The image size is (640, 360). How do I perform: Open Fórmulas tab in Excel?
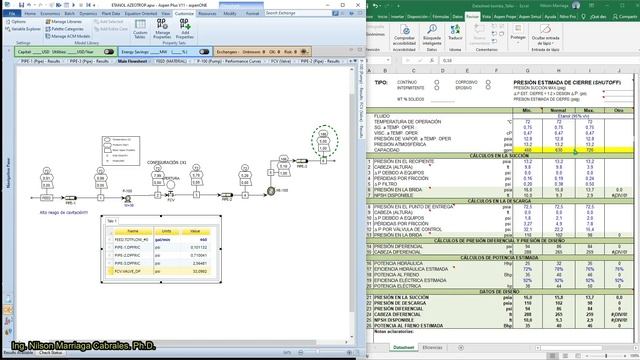(441, 17)
